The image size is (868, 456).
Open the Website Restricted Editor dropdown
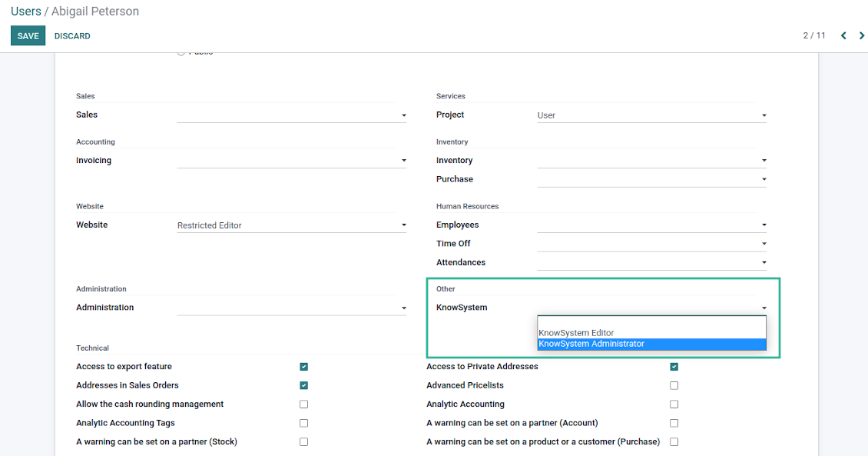click(292, 225)
